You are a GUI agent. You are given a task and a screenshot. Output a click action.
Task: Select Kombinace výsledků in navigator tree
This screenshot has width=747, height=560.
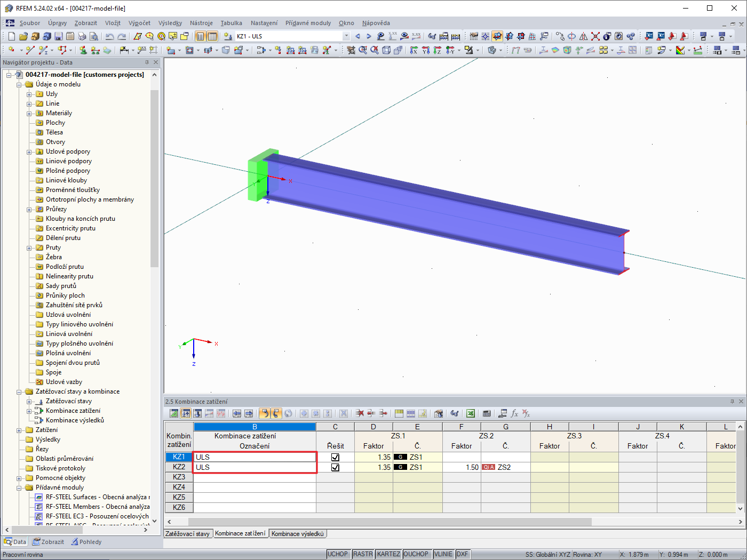point(75,420)
